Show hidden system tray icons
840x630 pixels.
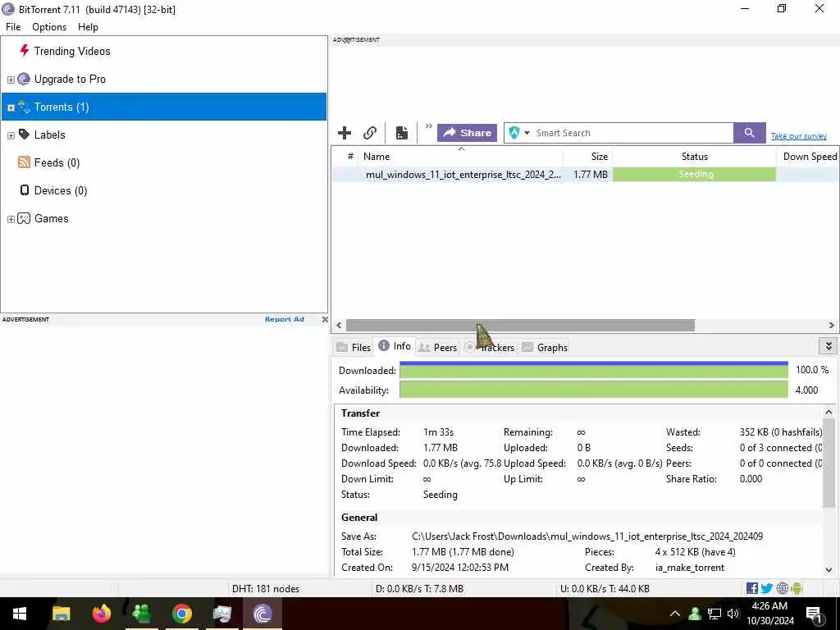coord(675,614)
